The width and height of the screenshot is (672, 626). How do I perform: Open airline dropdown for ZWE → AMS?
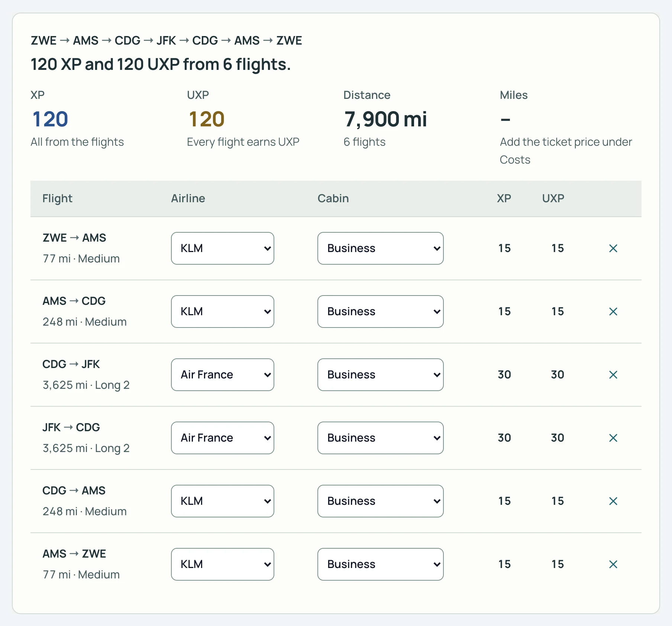pyautogui.click(x=223, y=248)
